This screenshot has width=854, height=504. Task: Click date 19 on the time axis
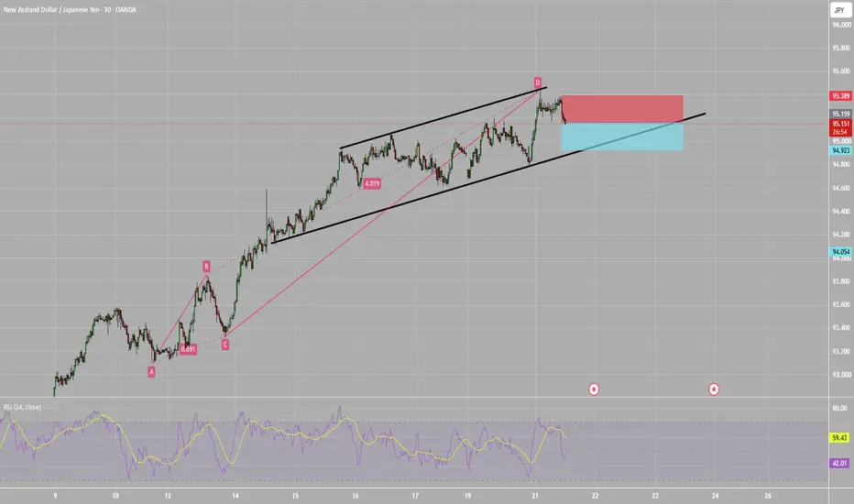coord(468,496)
